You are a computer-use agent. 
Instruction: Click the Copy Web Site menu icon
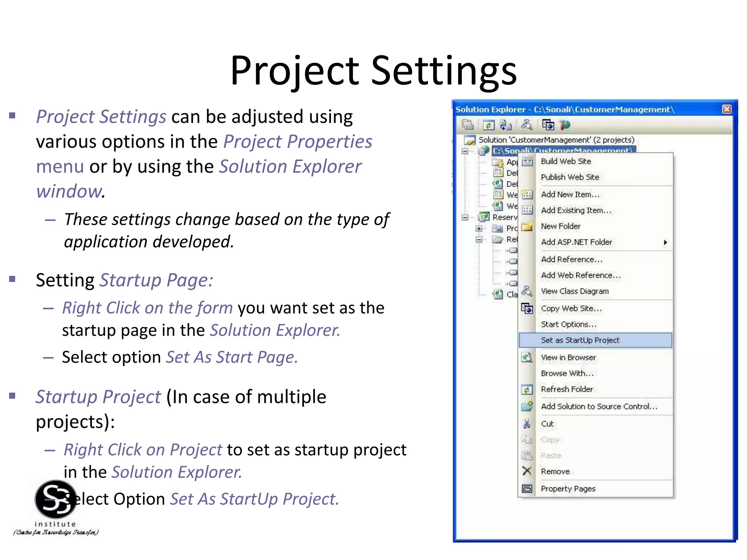click(x=527, y=308)
